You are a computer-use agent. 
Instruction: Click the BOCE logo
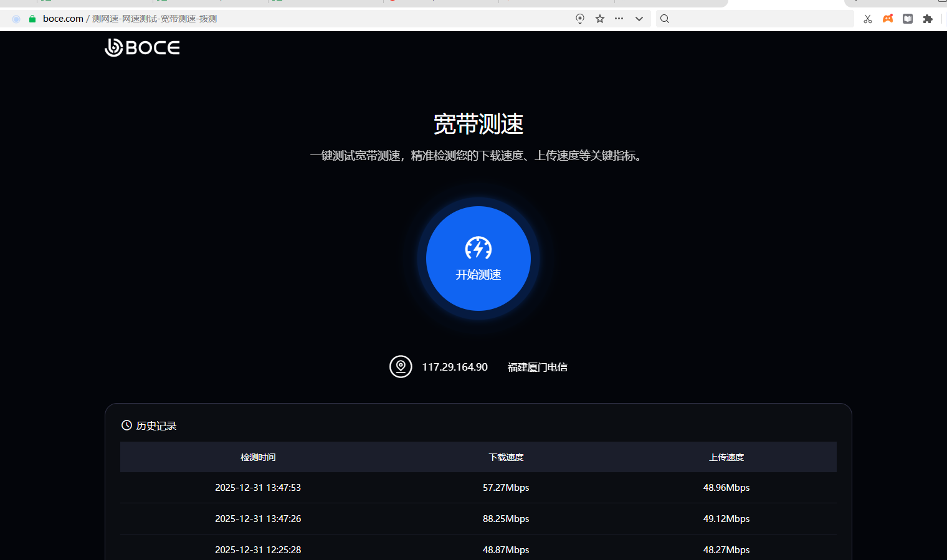coord(141,47)
